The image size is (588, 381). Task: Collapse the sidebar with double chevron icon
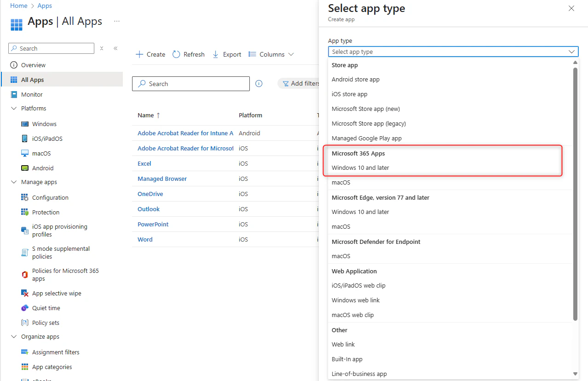[115, 48]
